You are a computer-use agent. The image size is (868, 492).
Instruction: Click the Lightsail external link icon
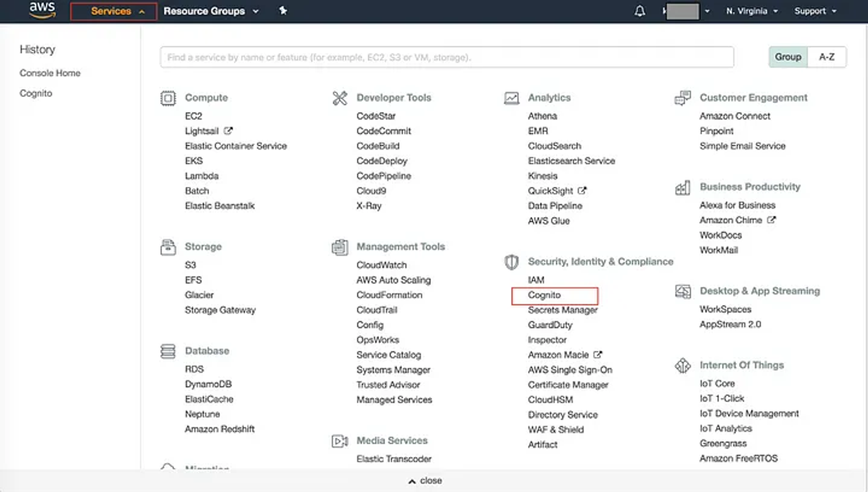click(x=228, y=131)
